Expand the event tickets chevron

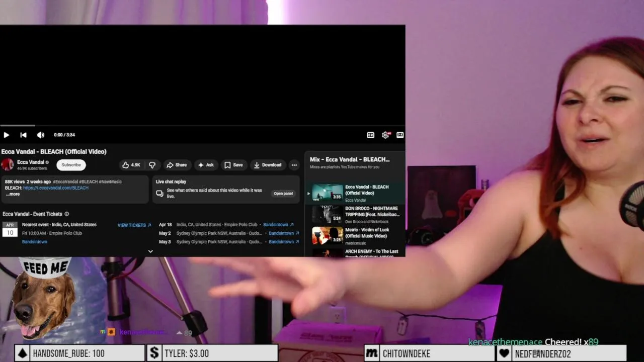(x=150, y=251)
